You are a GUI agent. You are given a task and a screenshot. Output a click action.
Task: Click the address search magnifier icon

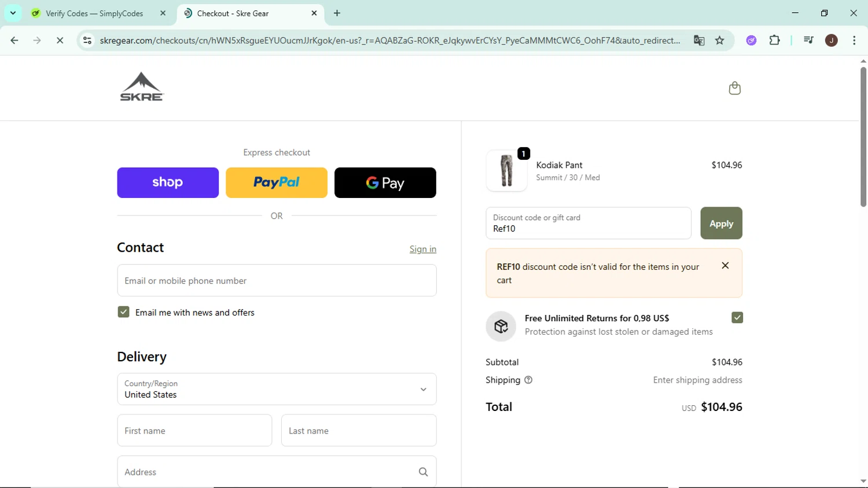tap(423, 472)
